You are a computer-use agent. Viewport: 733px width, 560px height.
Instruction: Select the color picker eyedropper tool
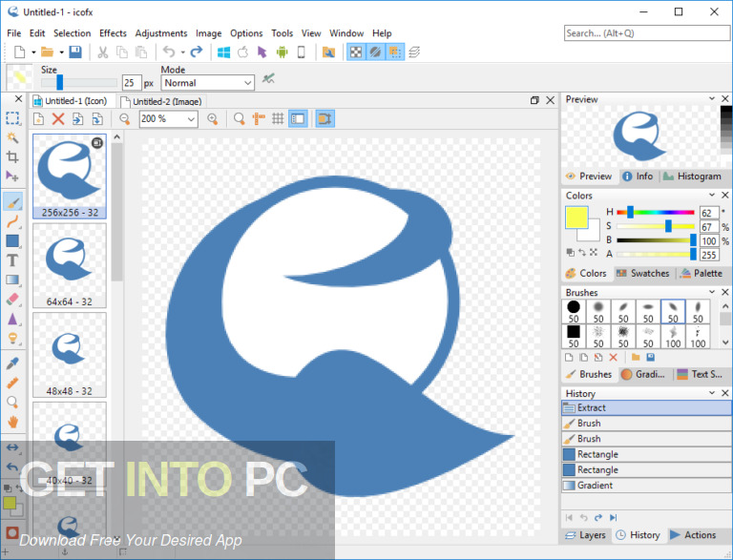click(12, 363)
